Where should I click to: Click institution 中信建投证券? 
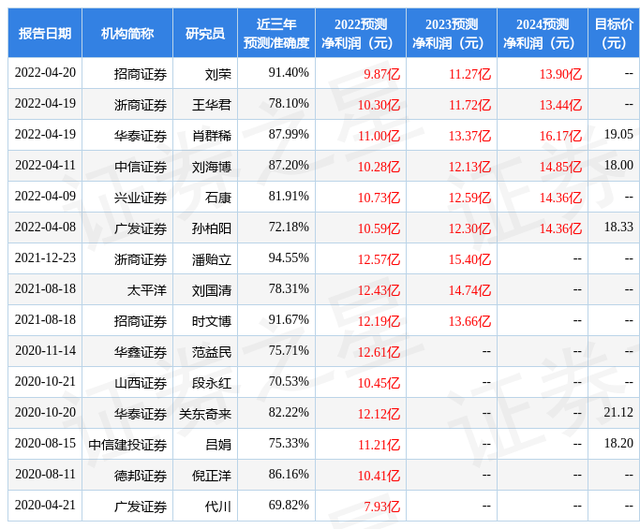click(127, 445)
